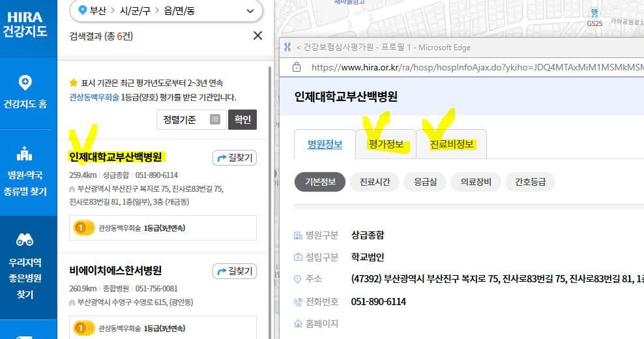
Task: Click the phone number 051-890-6114 in profile
Action: pyautogui.click(x=378, y=302)
